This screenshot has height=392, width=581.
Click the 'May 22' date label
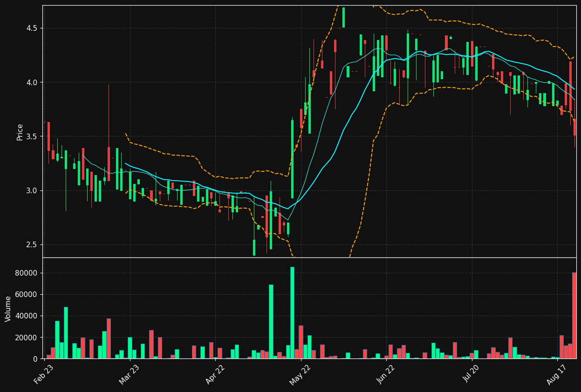(300, 374)
